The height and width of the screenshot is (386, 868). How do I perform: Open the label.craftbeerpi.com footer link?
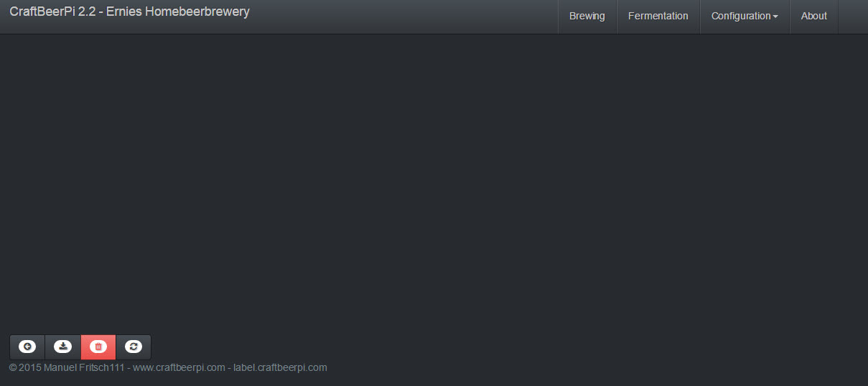pos(280,367)
